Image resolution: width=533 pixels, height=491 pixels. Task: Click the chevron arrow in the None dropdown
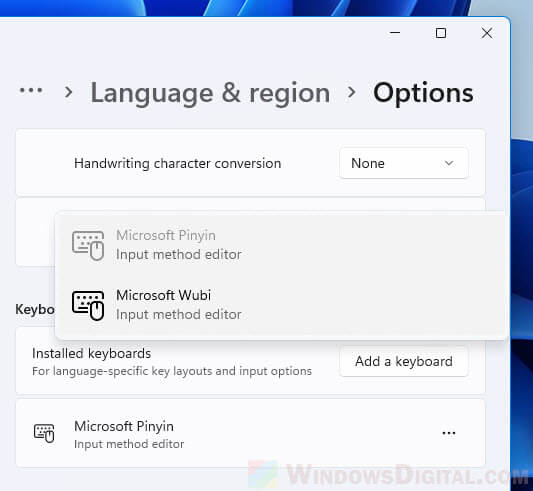click(x=449, y=163)
